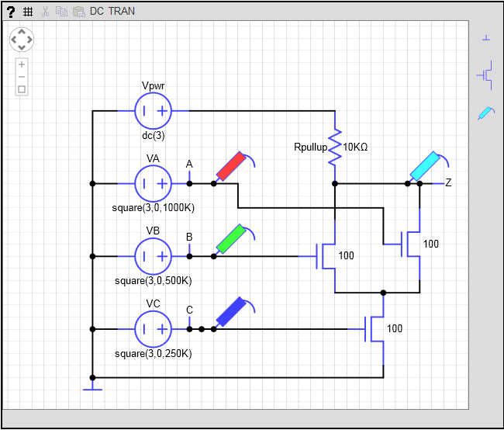The image size is (504, 430).
Task: Open the help question mark icon
Action: [x=11, y=12]
